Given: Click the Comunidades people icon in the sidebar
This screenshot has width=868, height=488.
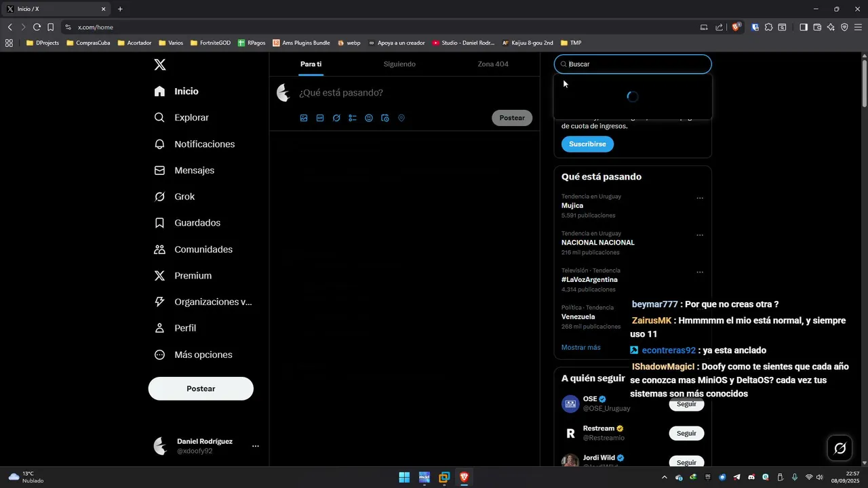Looking at the screenshot, I should (159, 249).
